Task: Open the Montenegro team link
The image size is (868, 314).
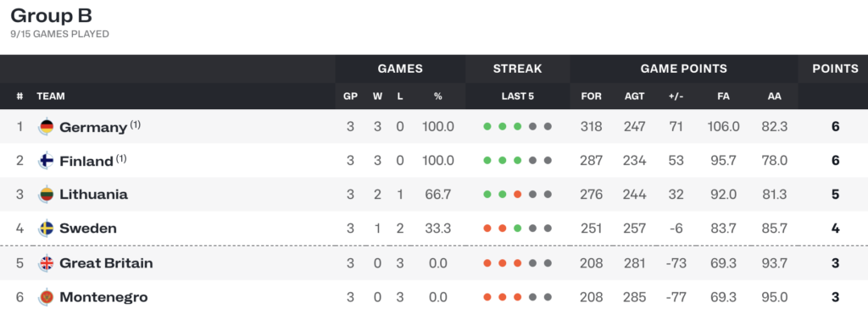Action: tap(103, 297)
